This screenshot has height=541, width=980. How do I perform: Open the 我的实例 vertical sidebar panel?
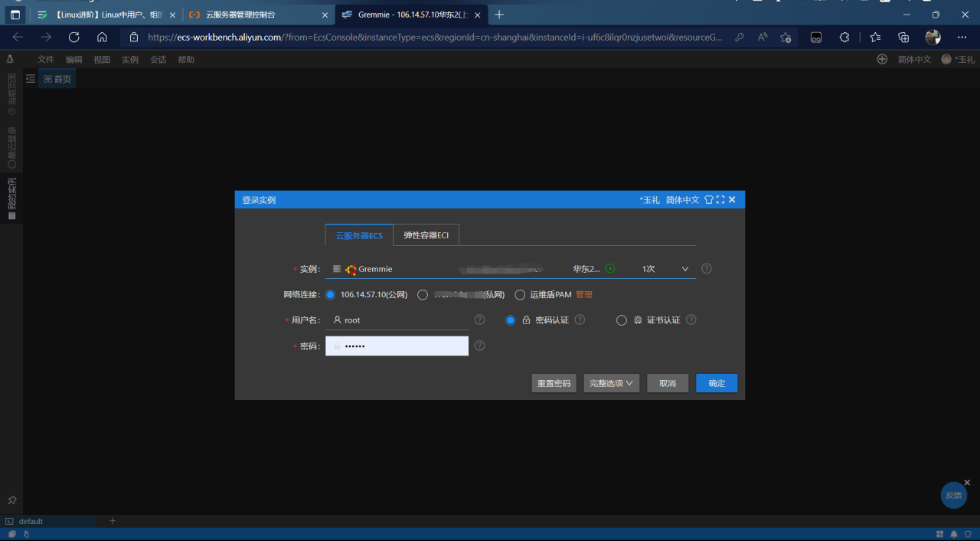[x=11, y=199]
